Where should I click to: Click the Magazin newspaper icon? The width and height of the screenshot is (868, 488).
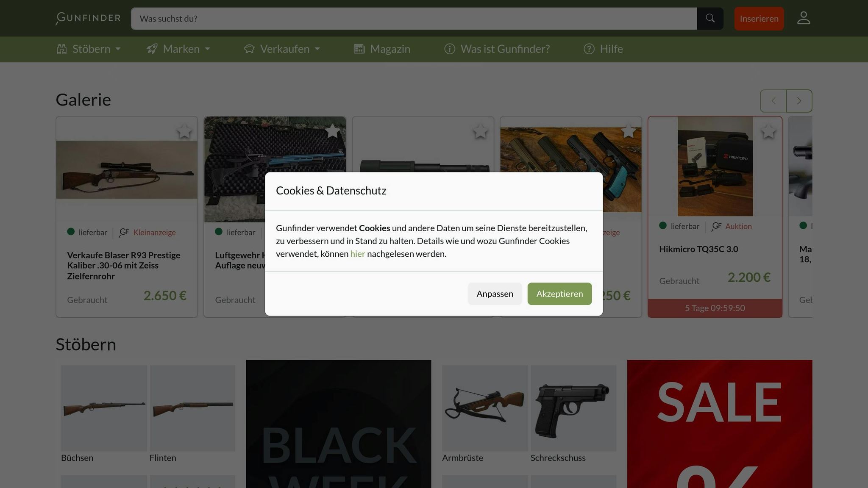[359, 49]
